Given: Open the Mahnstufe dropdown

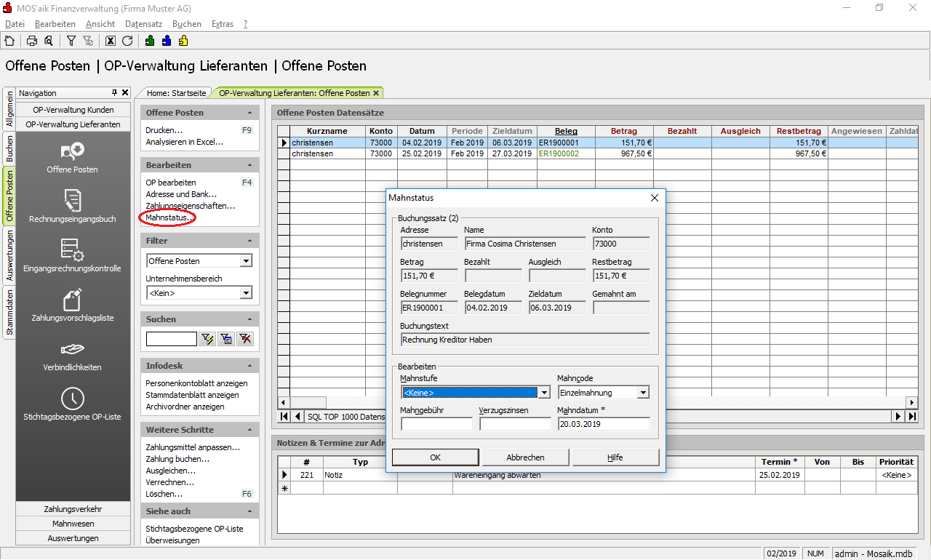Looking at the screenshot, I should point(543,393).
